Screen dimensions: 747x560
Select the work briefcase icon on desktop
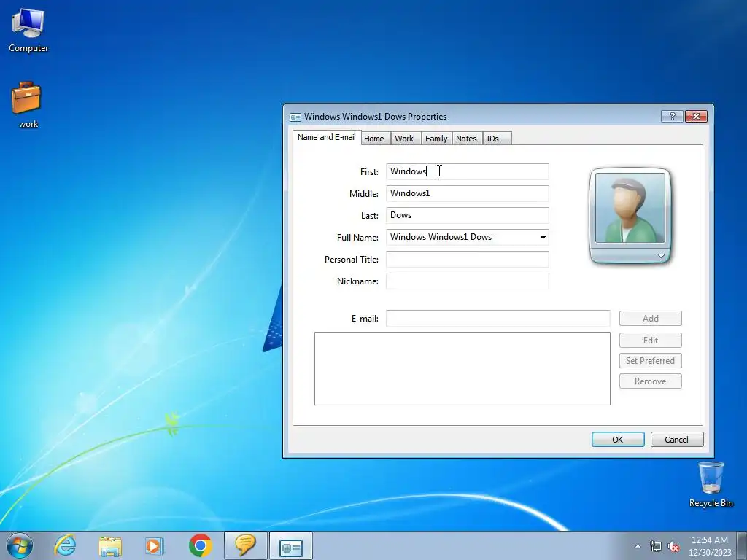click(28, 105)
